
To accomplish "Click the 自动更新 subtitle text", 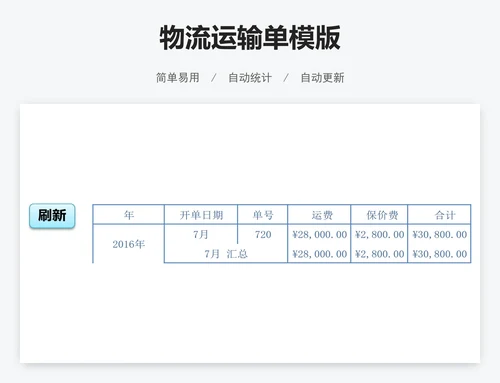I will coord(322,78).
